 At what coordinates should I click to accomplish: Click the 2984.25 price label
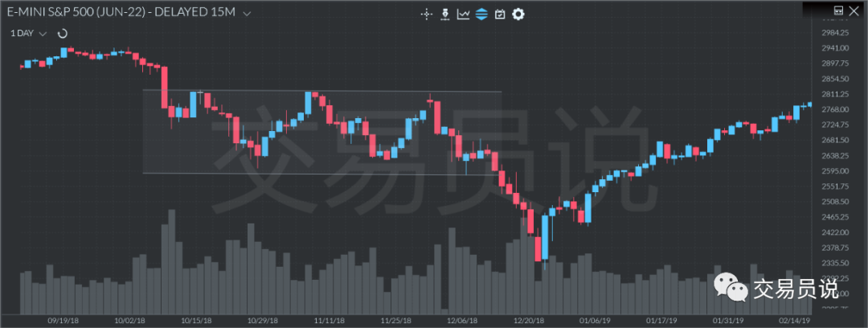click(x=836, y=32)
